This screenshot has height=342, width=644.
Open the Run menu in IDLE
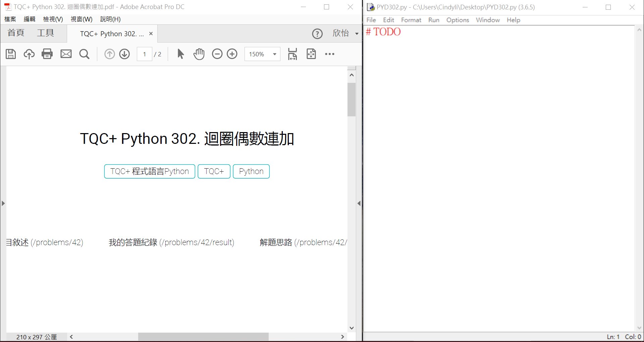click(434, 20)
